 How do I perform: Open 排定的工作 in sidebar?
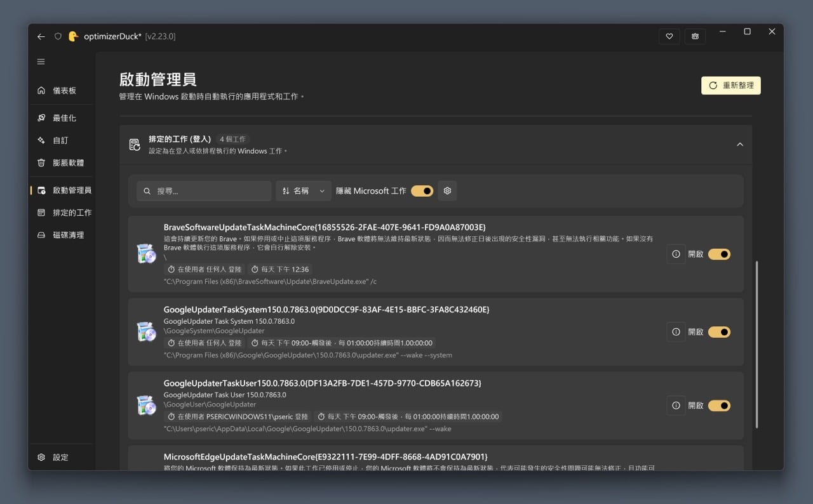tap(62, 213)
